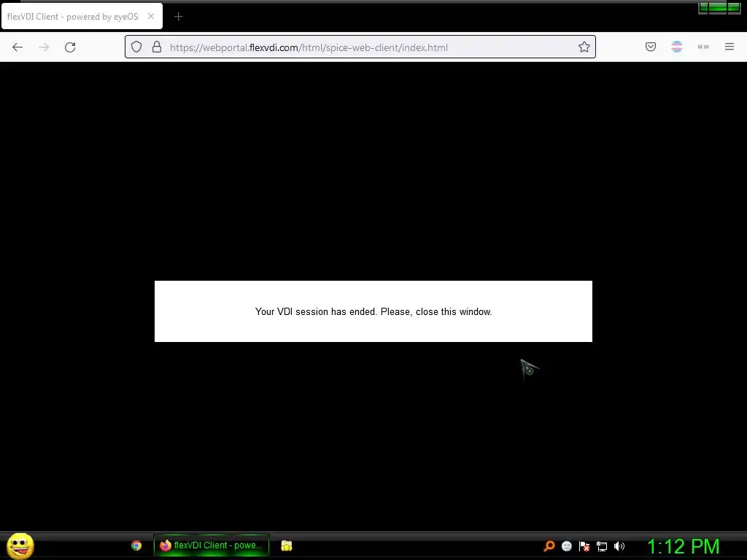Click the extension icon left of the hamburger menu
Image resolution: width=747 pixels, height=560 pixels.
coord(703,47)
